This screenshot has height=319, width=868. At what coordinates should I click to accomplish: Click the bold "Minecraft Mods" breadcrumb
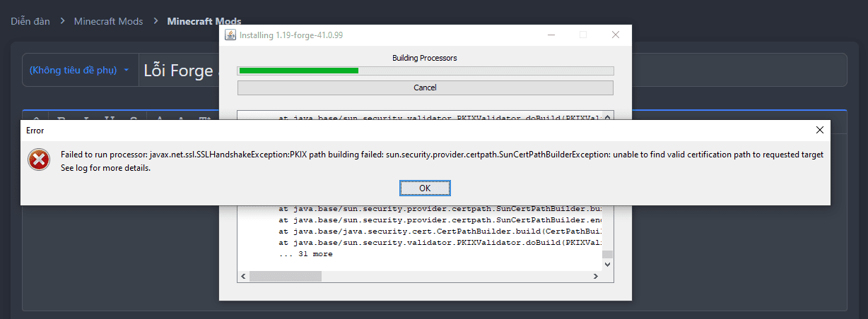pyautogui.click(x=204, y=21)
